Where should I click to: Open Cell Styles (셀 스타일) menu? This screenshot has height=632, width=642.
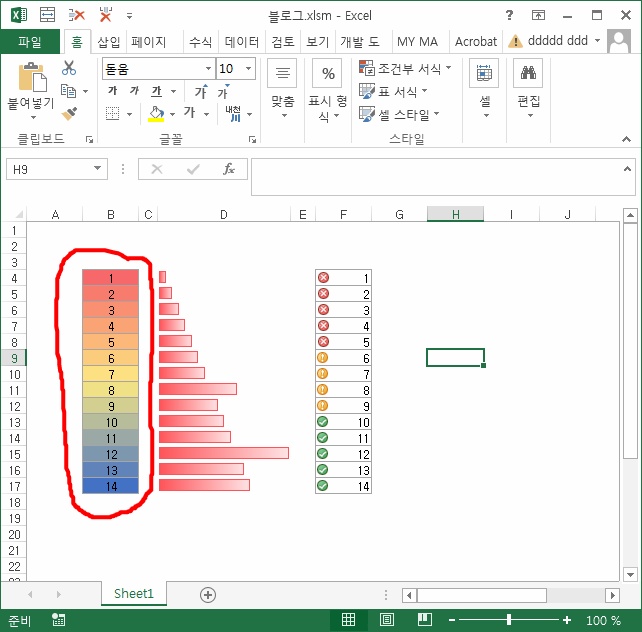399,114
